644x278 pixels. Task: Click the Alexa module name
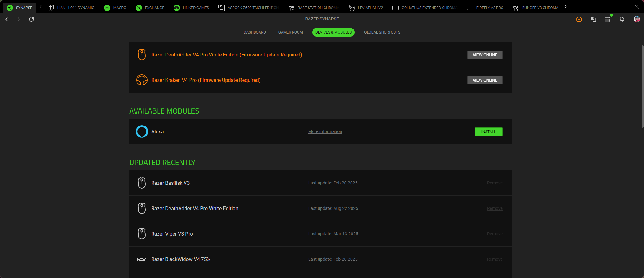pyautogui.click(x=157, y=131)
